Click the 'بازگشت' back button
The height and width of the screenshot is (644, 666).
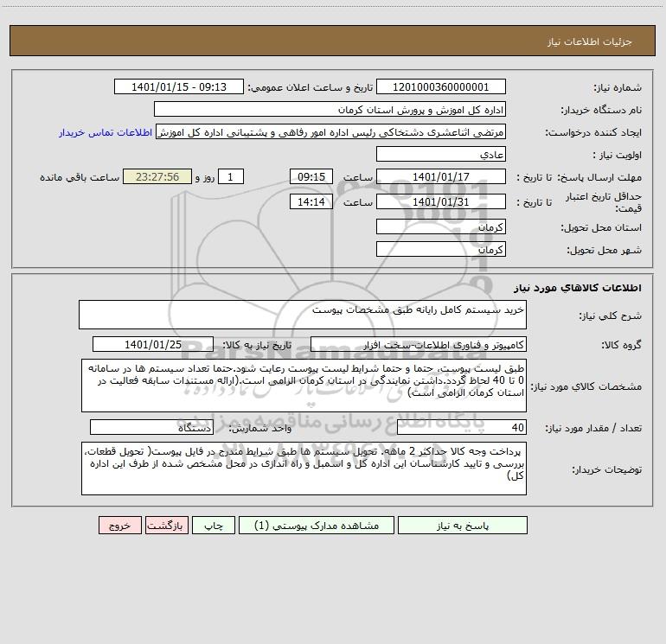pyautogui.click(x=167, y=525)
